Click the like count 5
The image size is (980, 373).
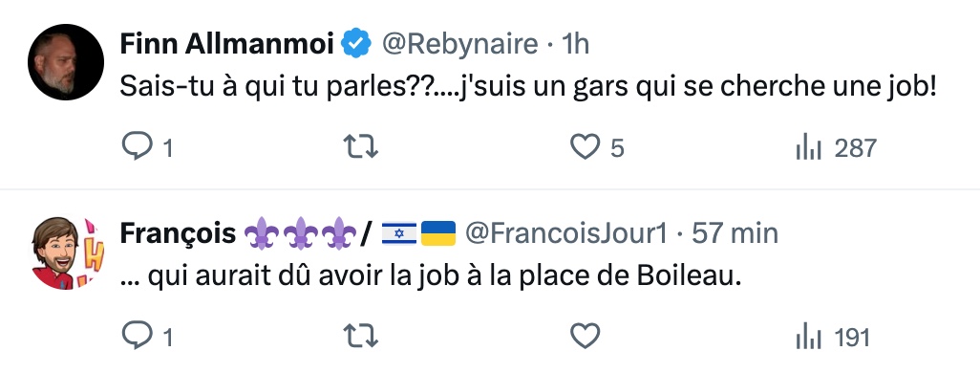click(x=617, y=148)
